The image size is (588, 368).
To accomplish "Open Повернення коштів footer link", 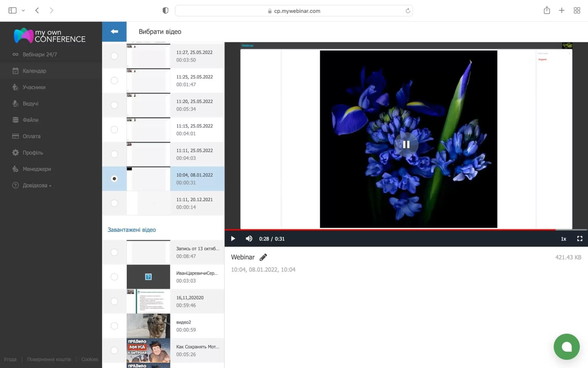I will click(49, 359).
